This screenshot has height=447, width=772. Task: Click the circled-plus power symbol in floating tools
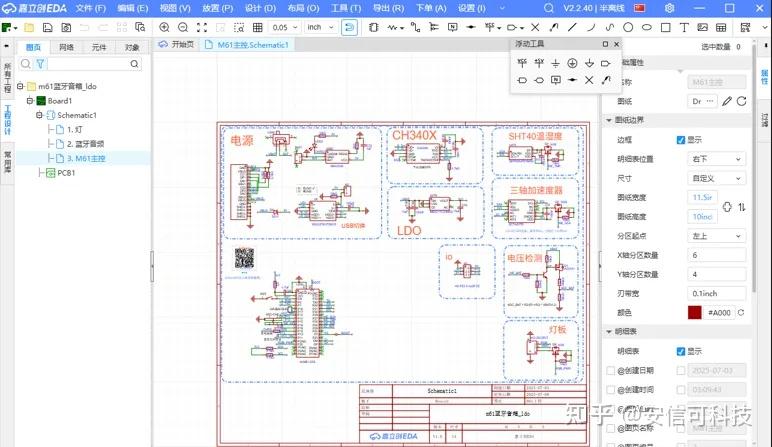coord(572,63)
